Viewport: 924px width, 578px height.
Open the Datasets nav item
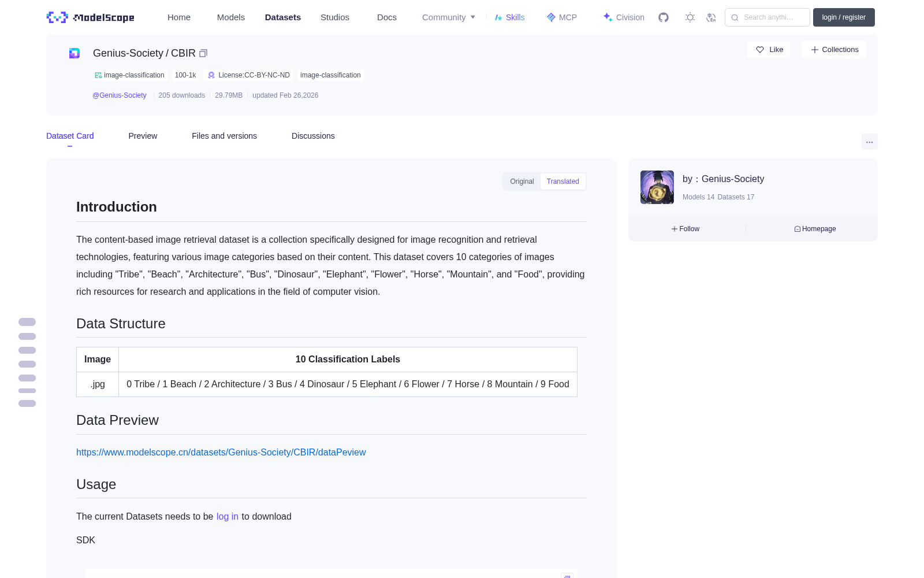tap(283, 17)
